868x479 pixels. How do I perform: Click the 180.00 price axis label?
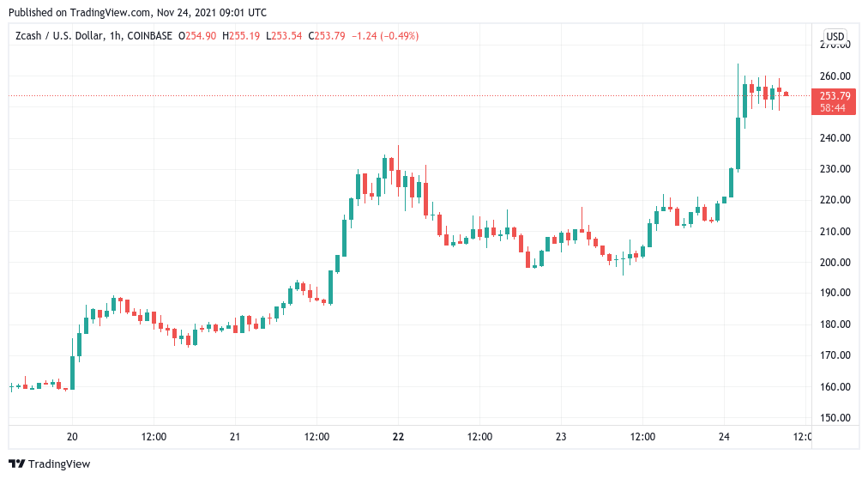click(833, 324)
